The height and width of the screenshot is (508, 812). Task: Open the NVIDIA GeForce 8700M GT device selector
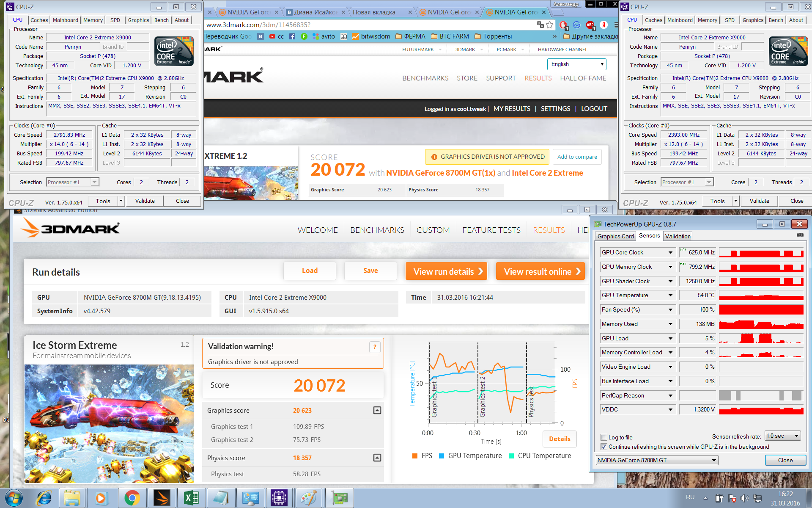657,460
